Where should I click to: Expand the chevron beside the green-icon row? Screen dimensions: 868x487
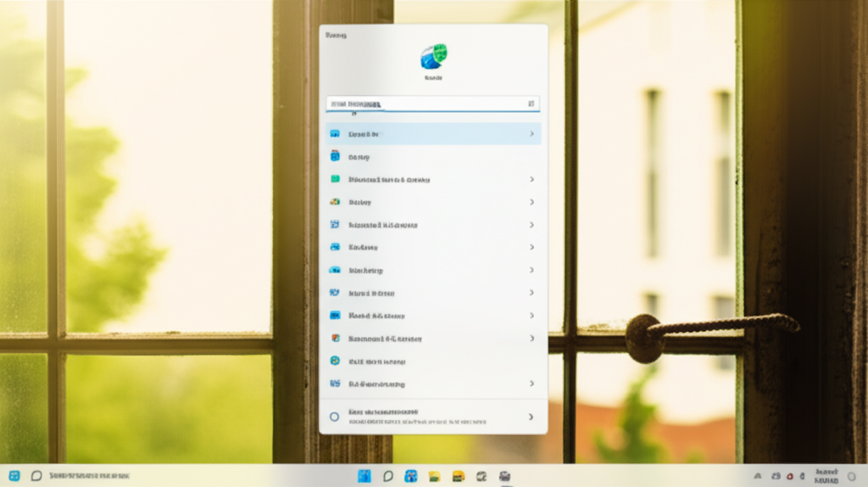click(531, 180)
